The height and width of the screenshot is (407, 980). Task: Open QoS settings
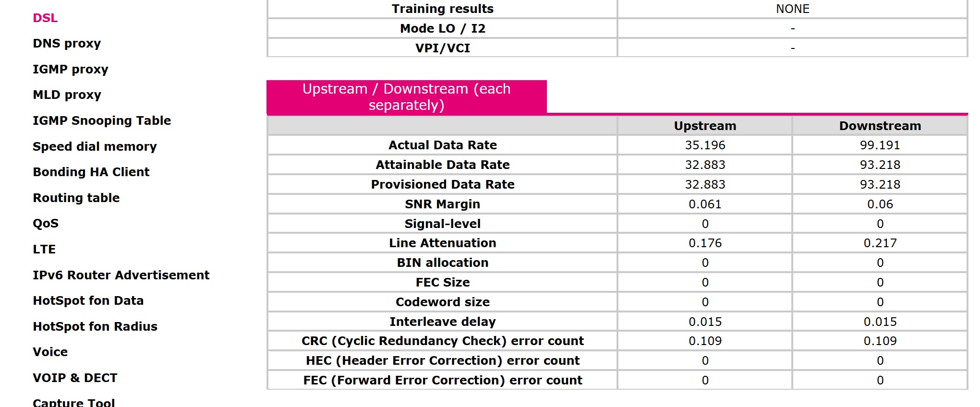[46, 223]
